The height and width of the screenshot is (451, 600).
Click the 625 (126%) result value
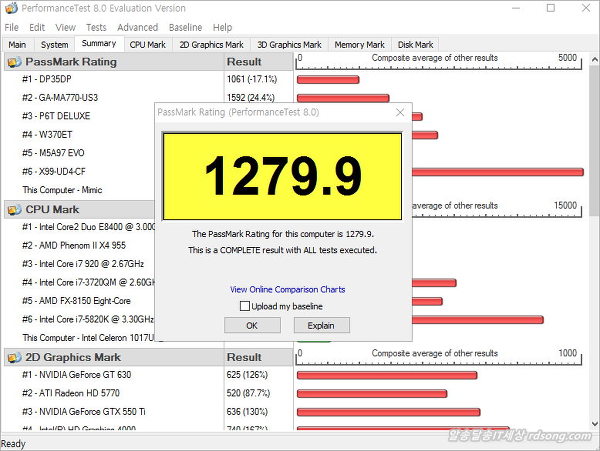click(x=247, y=374)
